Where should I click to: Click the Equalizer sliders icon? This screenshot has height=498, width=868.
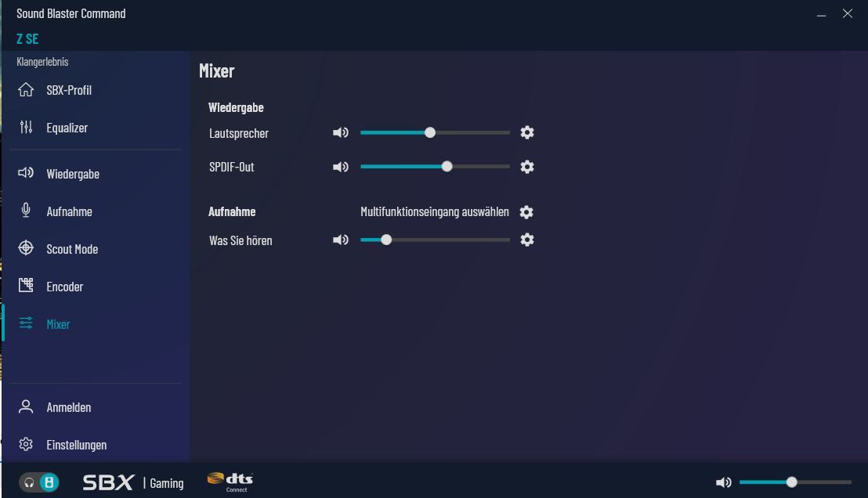pos(26,128)
